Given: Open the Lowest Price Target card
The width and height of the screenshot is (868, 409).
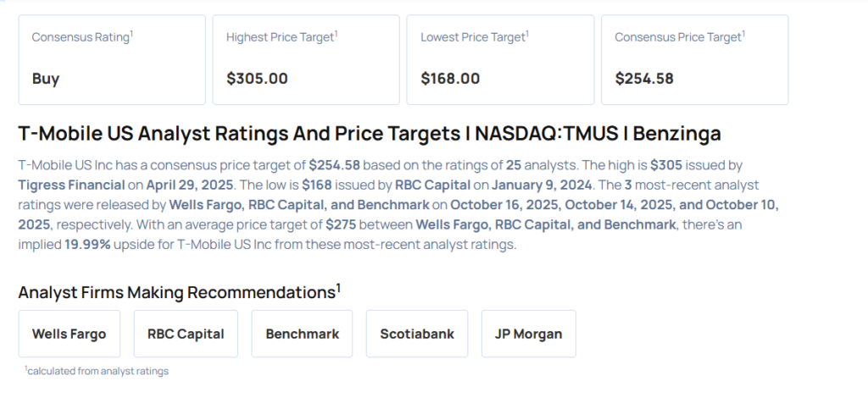Looking at the screenshot, I should click(500, 59).
